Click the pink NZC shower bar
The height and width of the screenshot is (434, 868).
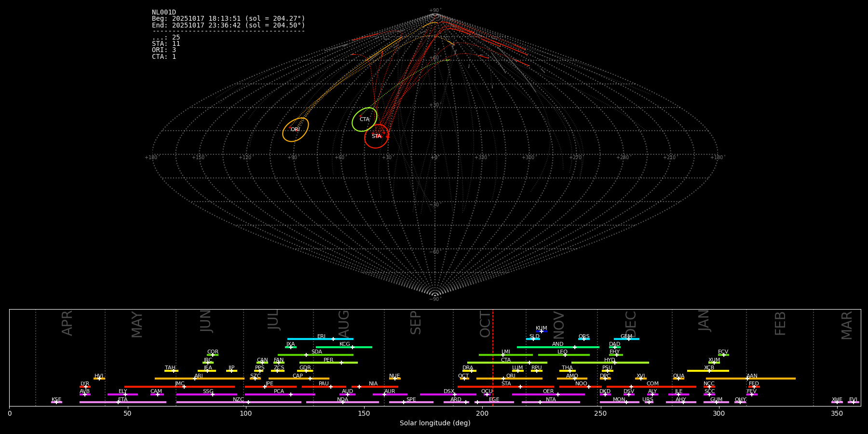click(x=238, y=402)
